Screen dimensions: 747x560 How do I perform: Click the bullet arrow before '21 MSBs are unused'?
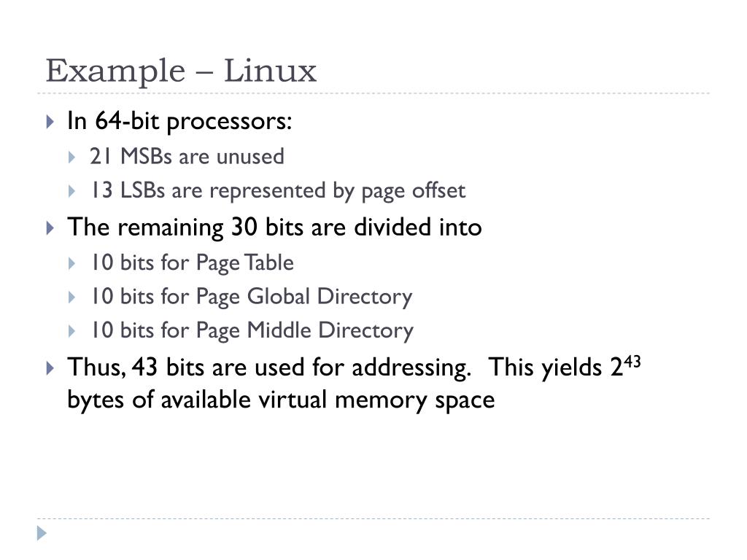[x=72, y=157]
